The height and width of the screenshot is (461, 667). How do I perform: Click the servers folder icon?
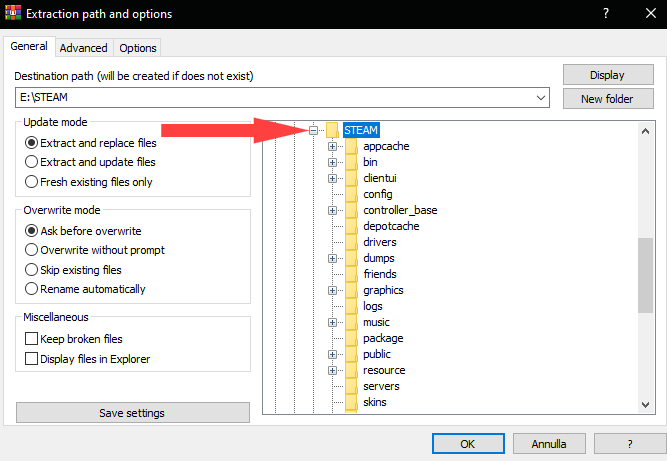(351, 387)
